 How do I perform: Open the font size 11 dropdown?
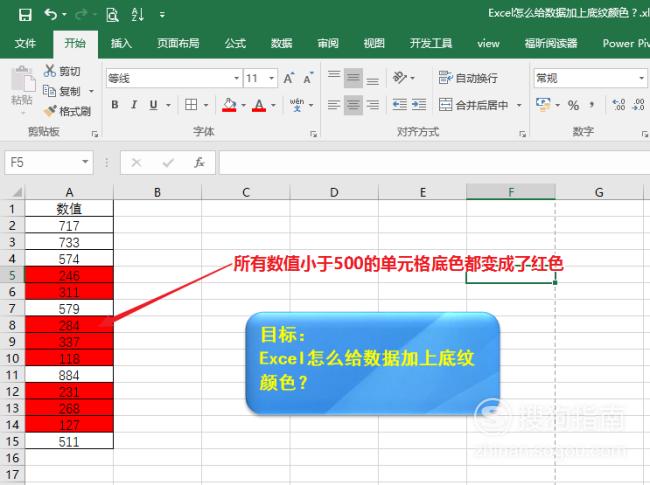(272, 78)
